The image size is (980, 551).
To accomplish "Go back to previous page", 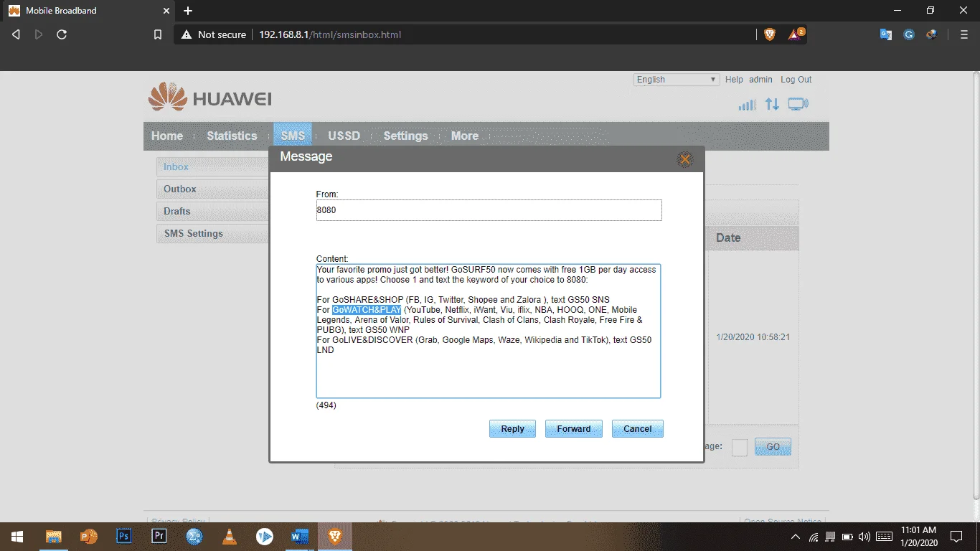I will click(16, 34).
